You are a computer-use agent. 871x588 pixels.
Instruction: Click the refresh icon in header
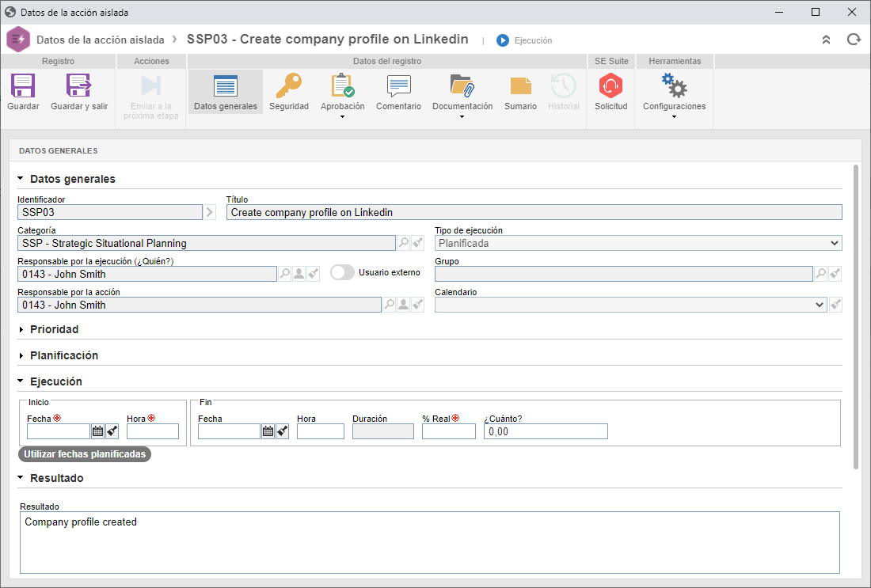click(854, 40)
